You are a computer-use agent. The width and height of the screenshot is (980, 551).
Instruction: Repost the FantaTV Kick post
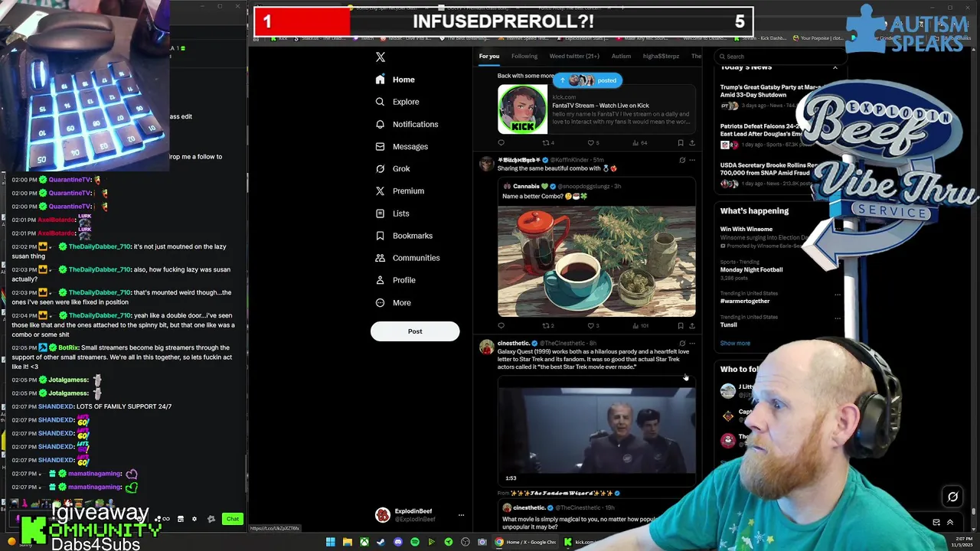click(x=547, y=142)
